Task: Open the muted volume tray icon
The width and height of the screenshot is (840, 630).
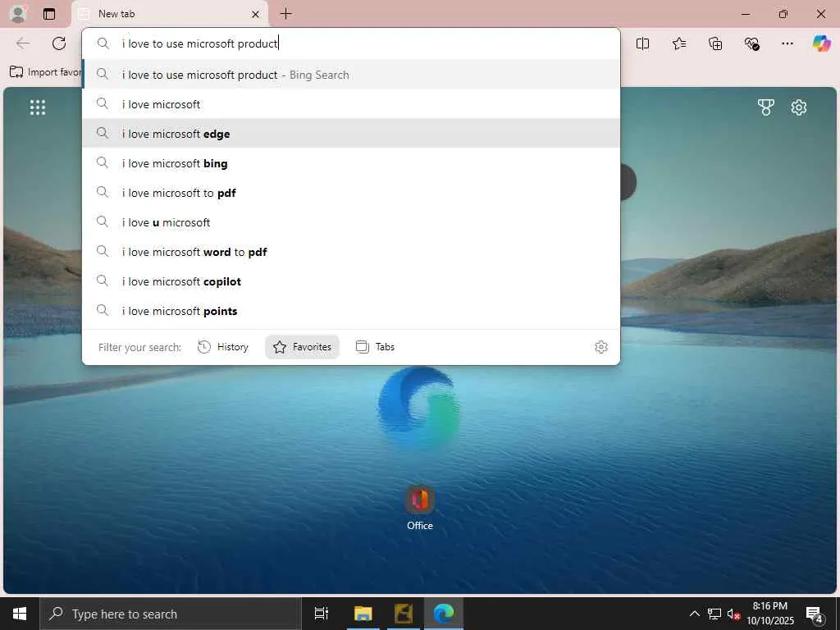Action: (x=733, y=614)
